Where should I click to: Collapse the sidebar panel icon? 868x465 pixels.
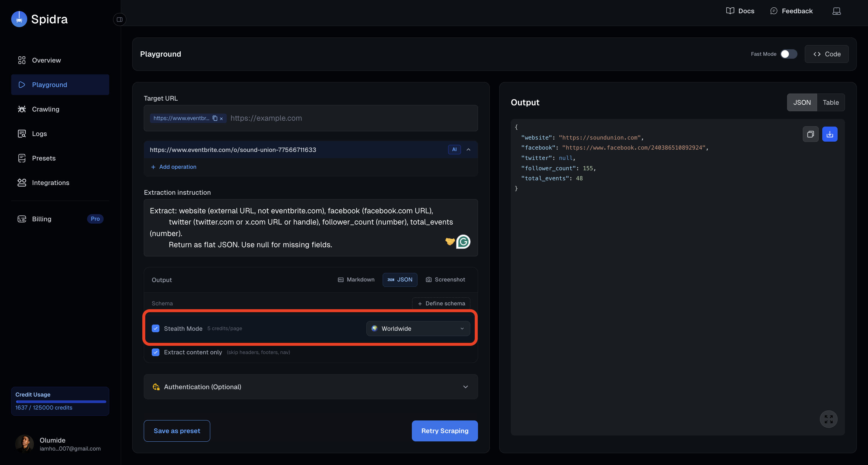tap(119, 19)
